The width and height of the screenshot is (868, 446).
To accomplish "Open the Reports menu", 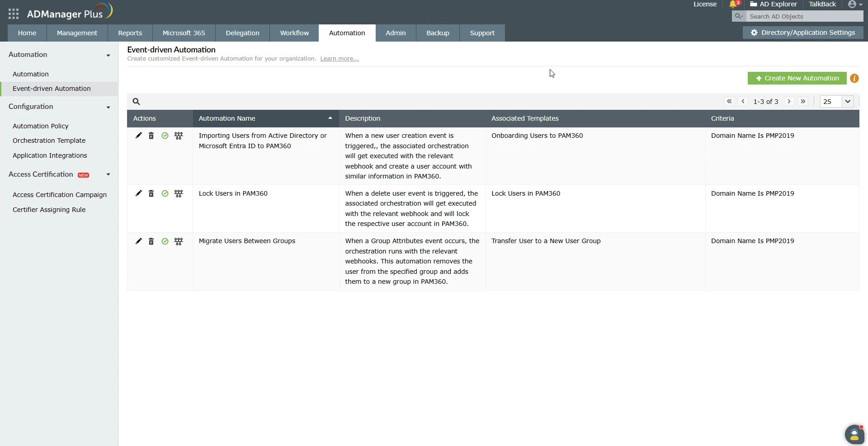I will [130, 33].
